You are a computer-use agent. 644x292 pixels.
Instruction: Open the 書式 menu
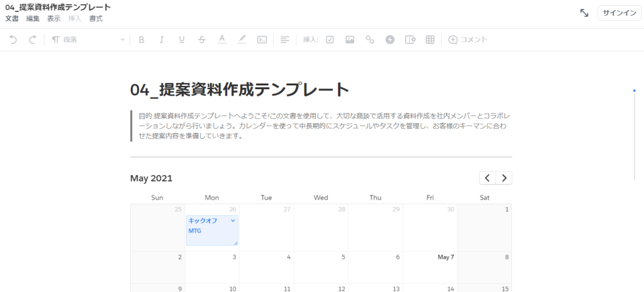pyautogui.click(x=96, y=19)
